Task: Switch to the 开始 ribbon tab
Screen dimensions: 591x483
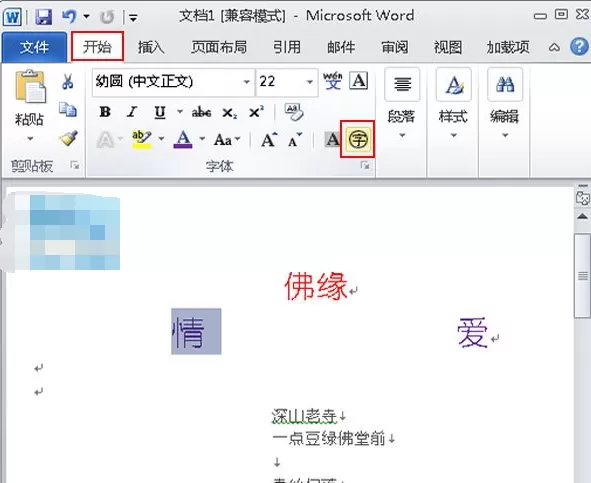Action: 97,46
